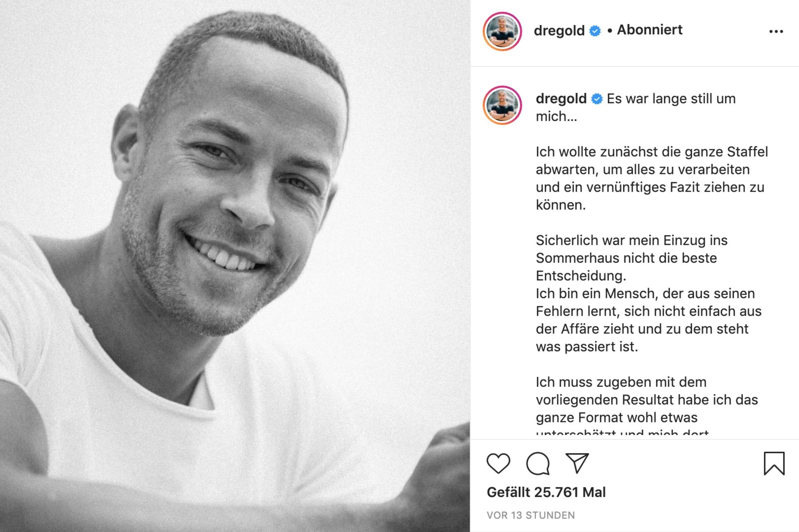
Task: Click the header dregold profile avatar
Action: tap(502, 32)
